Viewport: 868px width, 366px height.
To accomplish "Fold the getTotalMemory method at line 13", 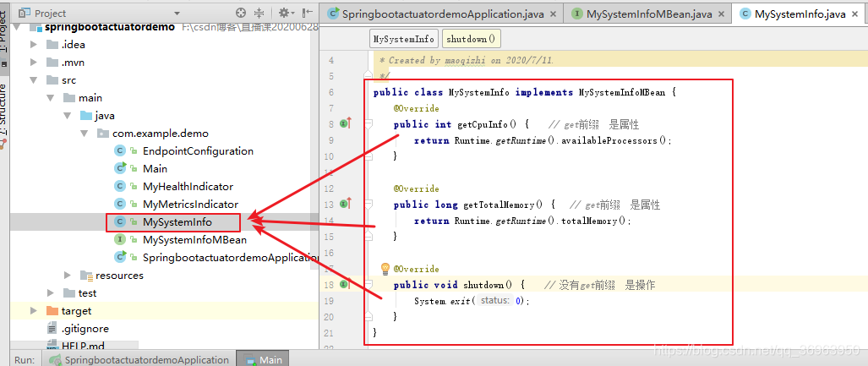I will coord(367,205).
